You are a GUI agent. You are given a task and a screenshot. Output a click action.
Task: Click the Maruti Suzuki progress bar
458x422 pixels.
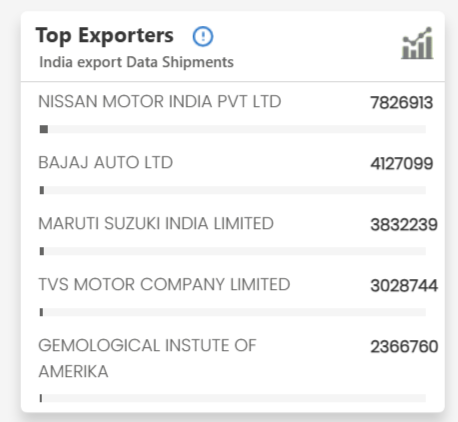pyautogui.click(x=233, y=251)
